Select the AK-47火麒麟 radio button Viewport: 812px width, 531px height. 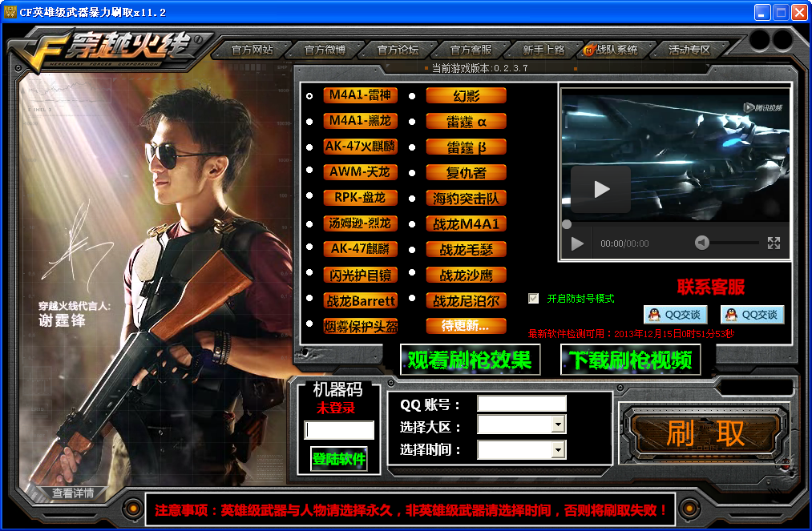tap(309, 147)
